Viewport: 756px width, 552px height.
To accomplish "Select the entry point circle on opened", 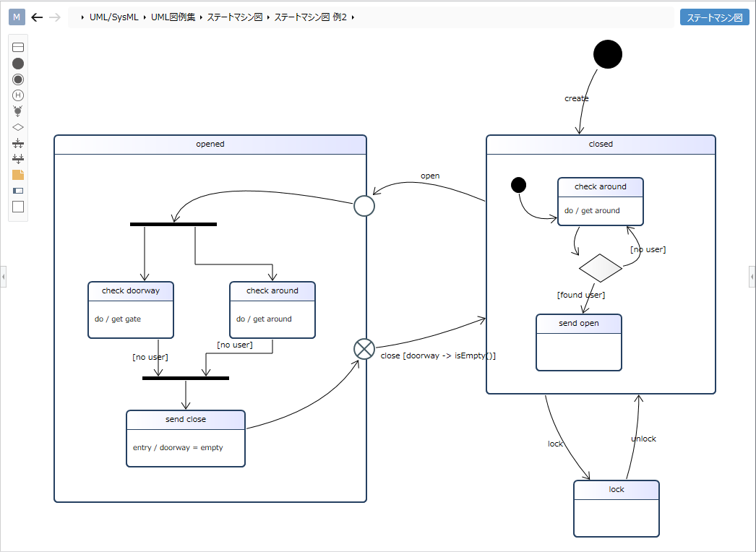I will pos(364,206).
